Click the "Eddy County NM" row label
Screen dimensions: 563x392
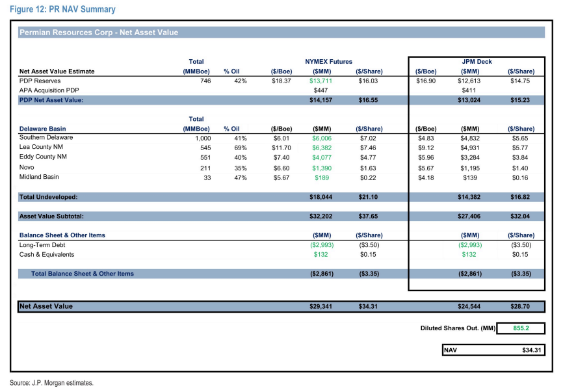pos(43,157)
